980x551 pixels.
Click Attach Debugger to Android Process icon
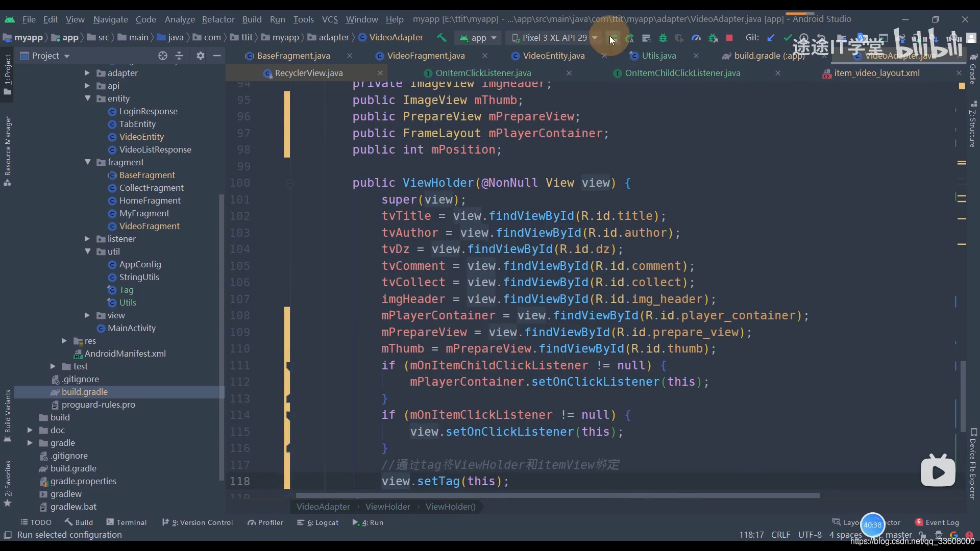[713, 38]
